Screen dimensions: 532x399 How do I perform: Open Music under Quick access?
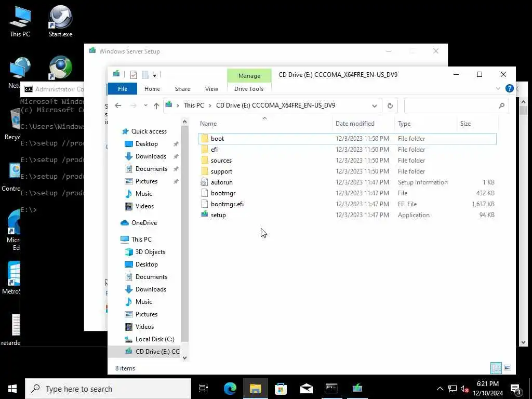tap(143, 194)
